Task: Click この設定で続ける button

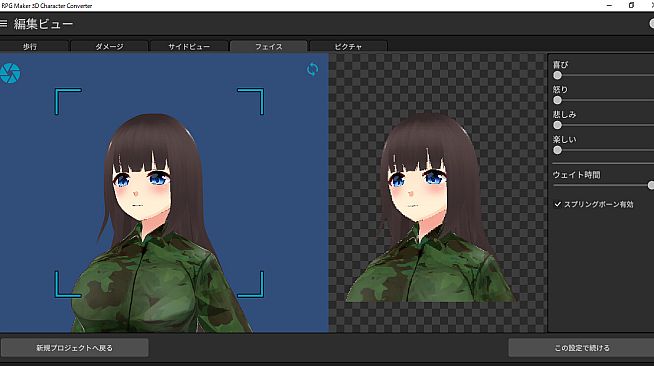Action: point(581,348)
